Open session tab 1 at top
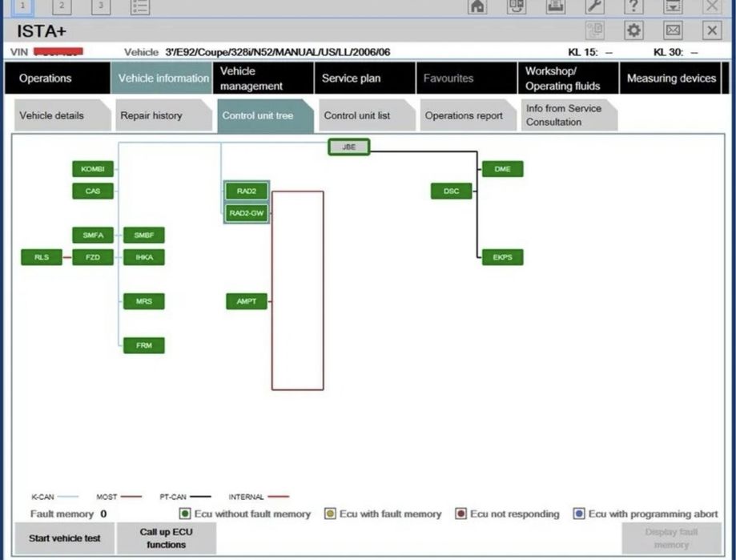The width and height of the screenshot is (736, 560). (x=22, y=6)
